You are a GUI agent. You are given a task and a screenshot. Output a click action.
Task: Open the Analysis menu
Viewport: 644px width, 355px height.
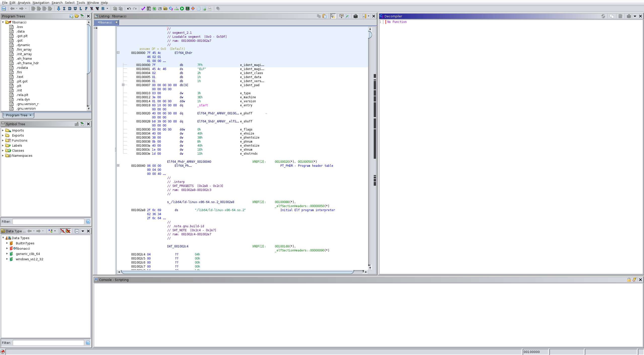coord(24,3)
